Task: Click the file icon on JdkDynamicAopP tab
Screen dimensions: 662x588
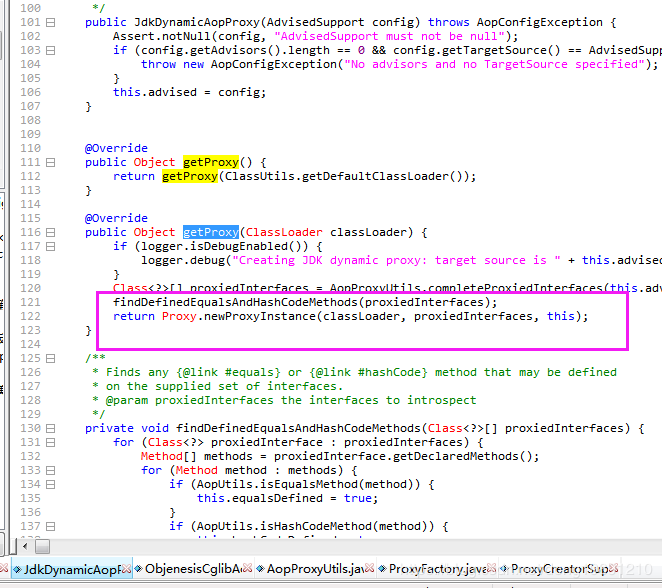Action: click(17, 570)
